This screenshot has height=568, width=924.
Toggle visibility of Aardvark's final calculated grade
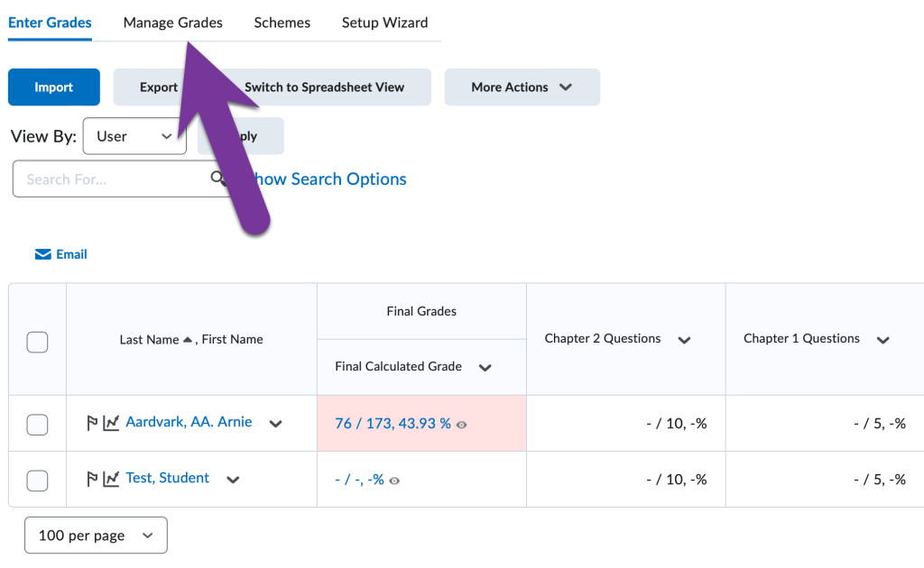pos(461,424)
